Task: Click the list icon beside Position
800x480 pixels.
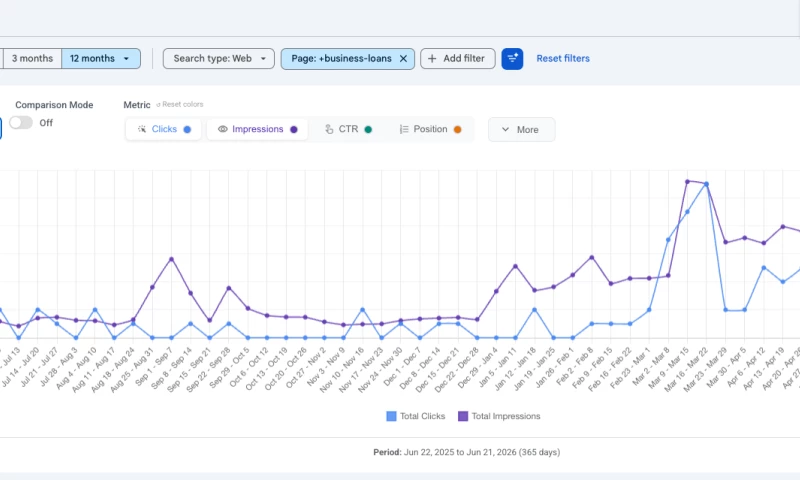Action: pos(404,129)
